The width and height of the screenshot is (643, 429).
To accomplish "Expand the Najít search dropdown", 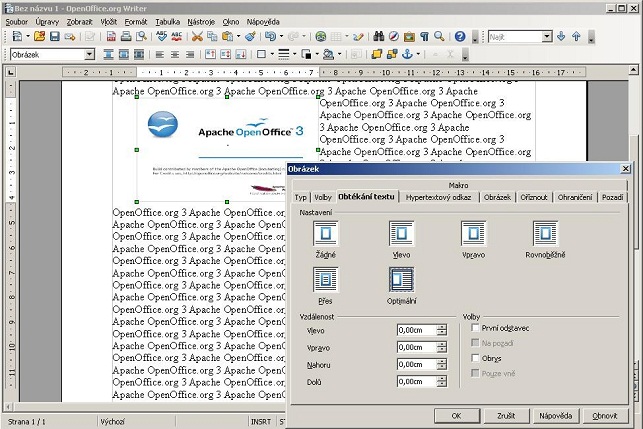I will pyautogui.click(x=547, y=37).
